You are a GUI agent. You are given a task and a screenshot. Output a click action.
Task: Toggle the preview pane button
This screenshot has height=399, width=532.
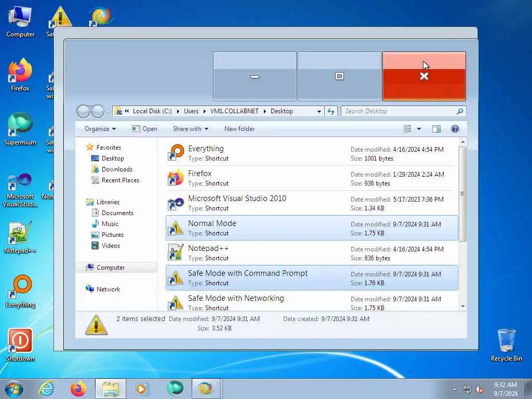click(x=436, y=129)
